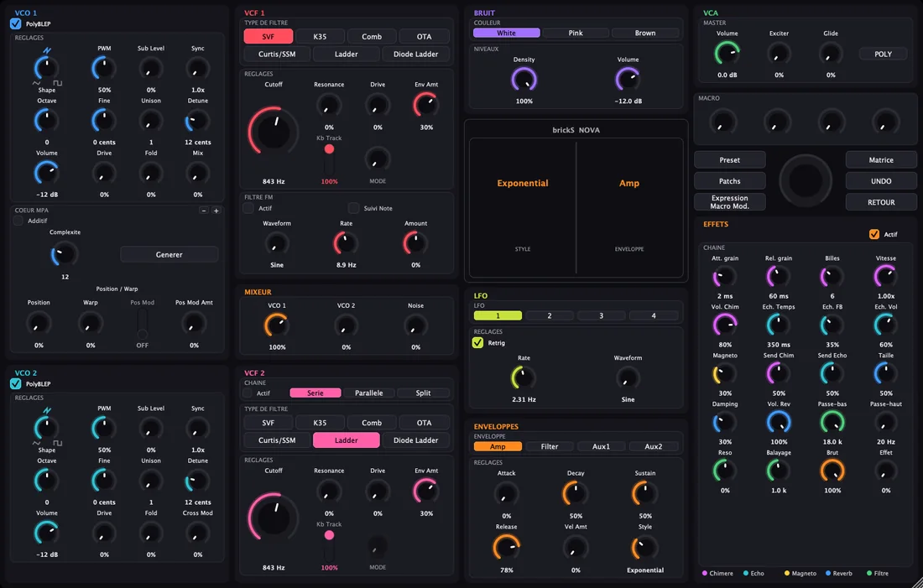This screenshot has height=588, width=923.
Task: Select VCF 1 K35 filter type
Action: tap(320, 37)
